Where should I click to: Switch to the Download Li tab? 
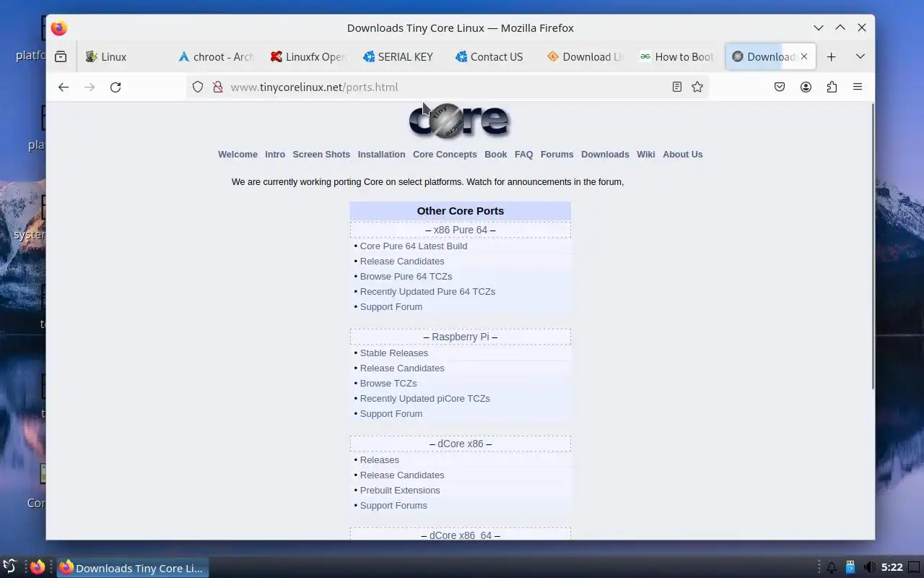click(586, 56)
